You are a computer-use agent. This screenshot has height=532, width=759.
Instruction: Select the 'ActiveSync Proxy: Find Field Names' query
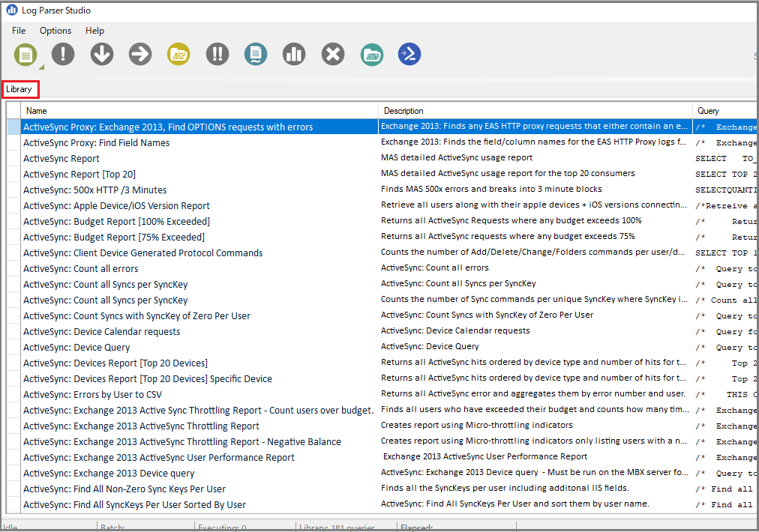96,142
